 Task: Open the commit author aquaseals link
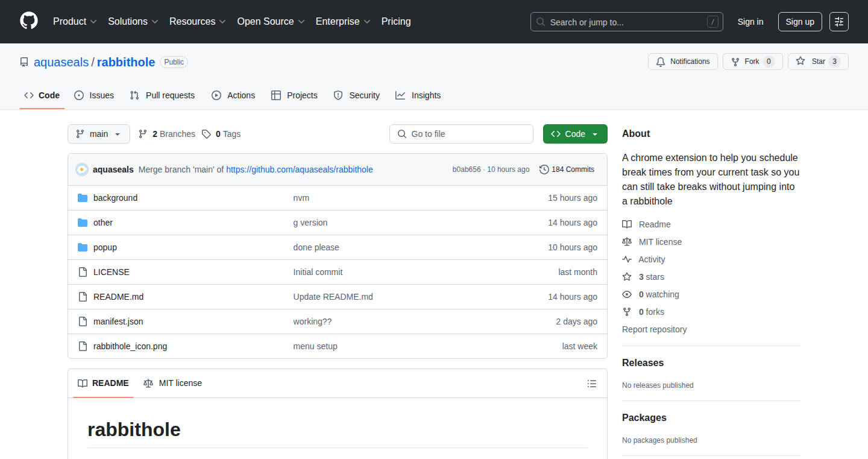tap(113, 169)
